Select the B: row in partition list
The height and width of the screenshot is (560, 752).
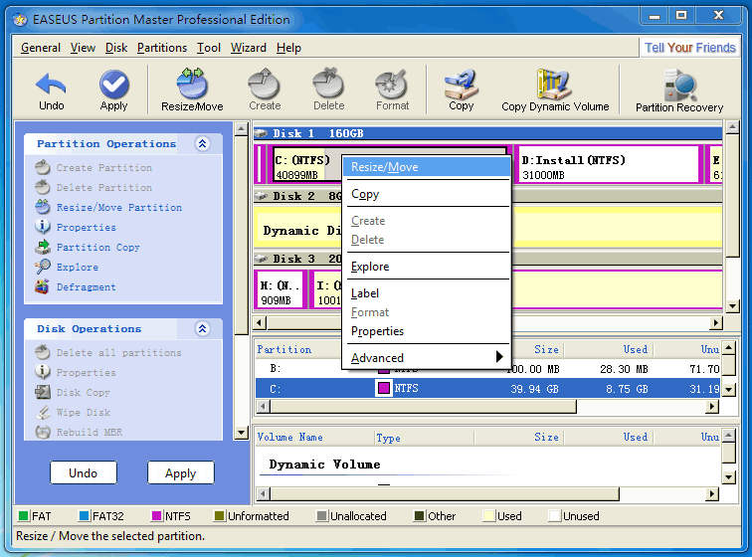[x=487, y=368]
